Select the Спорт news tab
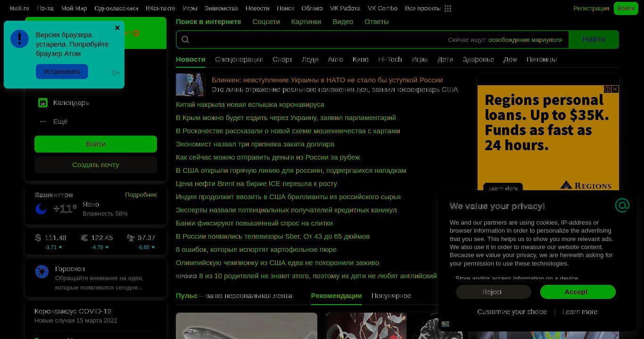644x339 pixels. point(282,59)
